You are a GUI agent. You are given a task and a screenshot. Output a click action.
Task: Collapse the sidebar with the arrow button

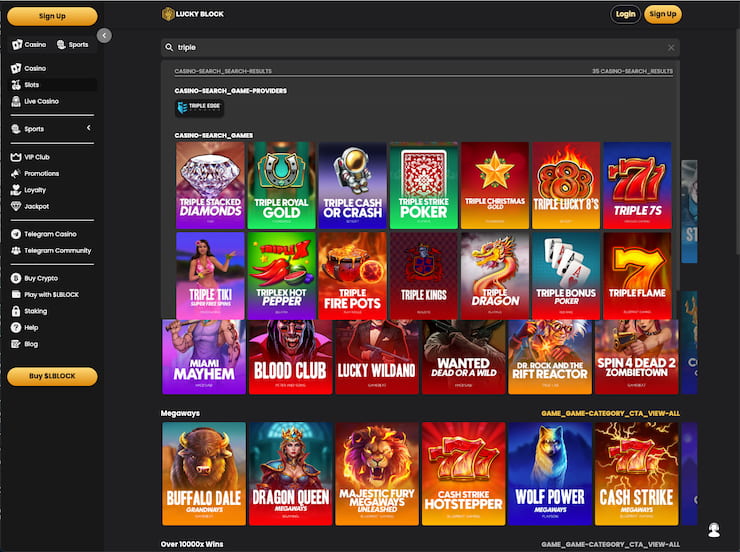(x=104, y=35)
